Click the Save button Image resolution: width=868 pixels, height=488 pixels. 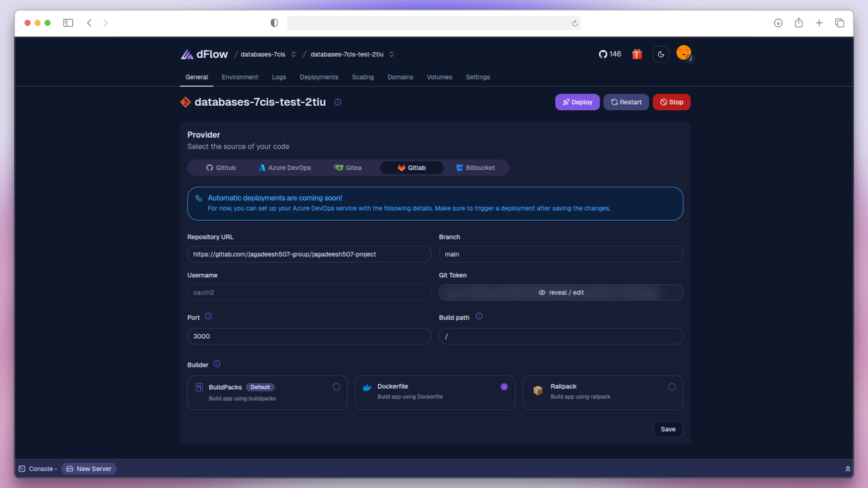coord(668,429)
